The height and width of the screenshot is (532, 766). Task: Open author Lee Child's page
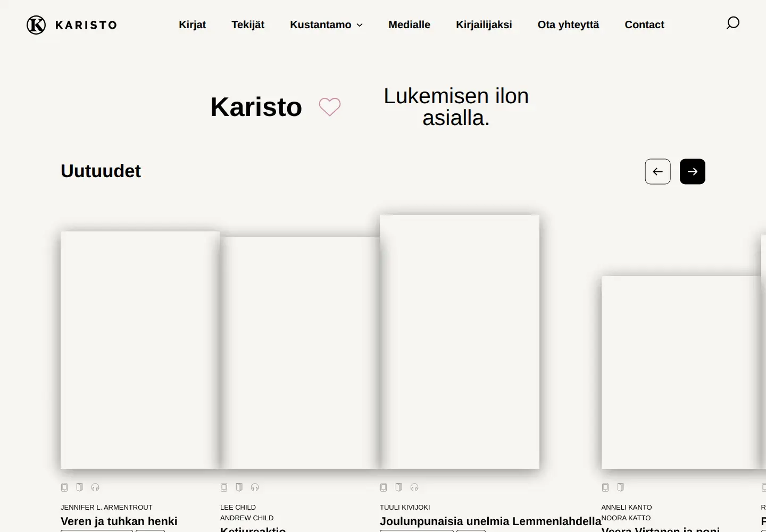tap(238, 508)
